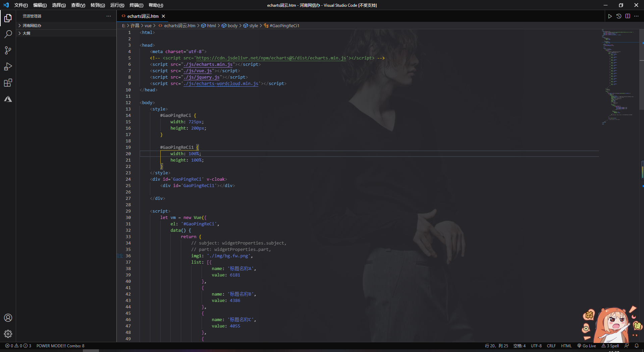Open the 编辑(E) menu

click(x=40, y=5)
